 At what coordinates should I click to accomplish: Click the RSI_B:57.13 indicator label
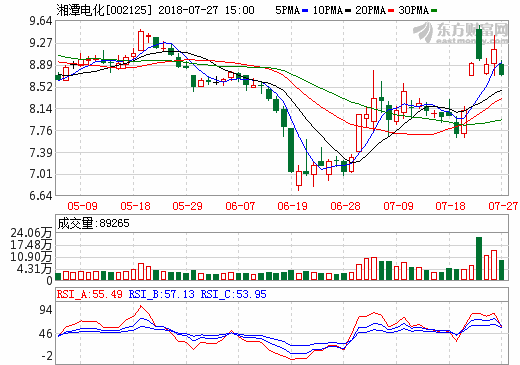pos(161,294)
